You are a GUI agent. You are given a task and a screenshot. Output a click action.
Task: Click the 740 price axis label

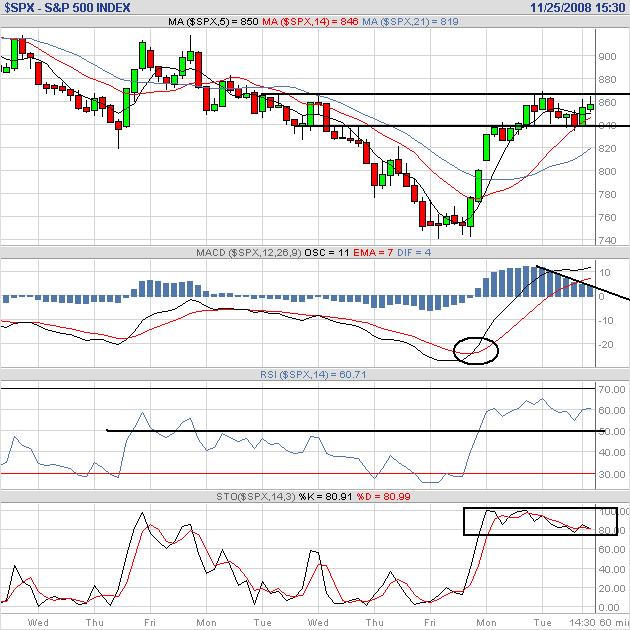click(x=607, y=240)
